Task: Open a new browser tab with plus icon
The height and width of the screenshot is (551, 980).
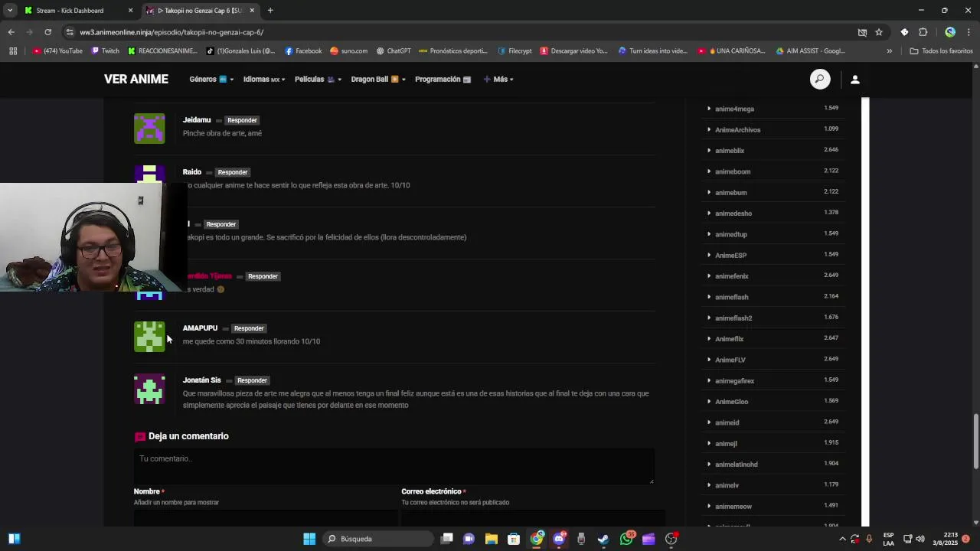Action: (x=270, y=11)
